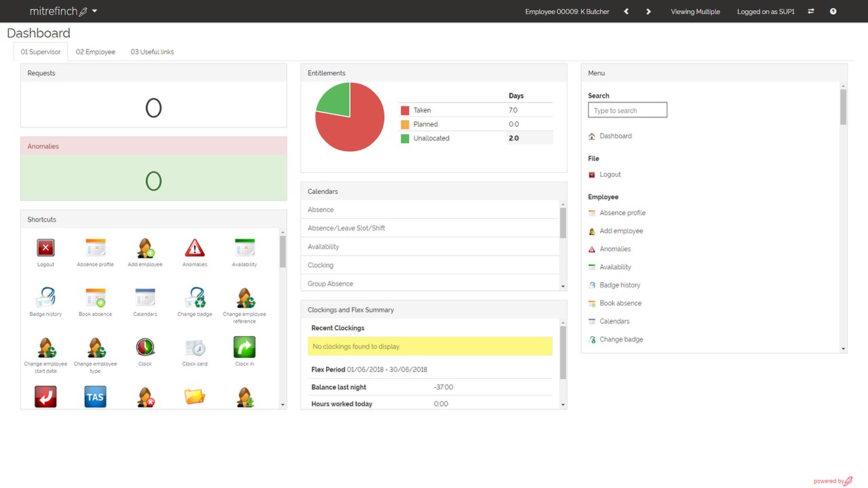Viewport: 868px width, 488px height.
Task: Select Availability link in the Menu list
Action: point(615,267)
